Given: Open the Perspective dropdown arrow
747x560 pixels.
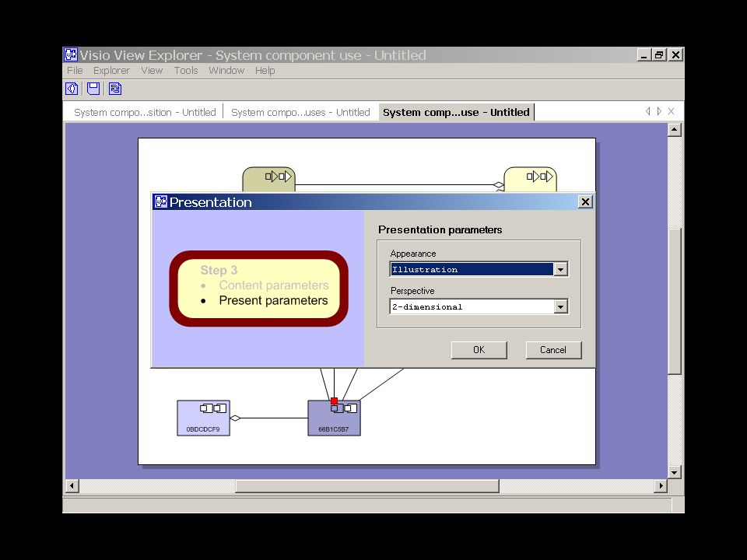Looking at the screenshot, I should coord(561,306).
